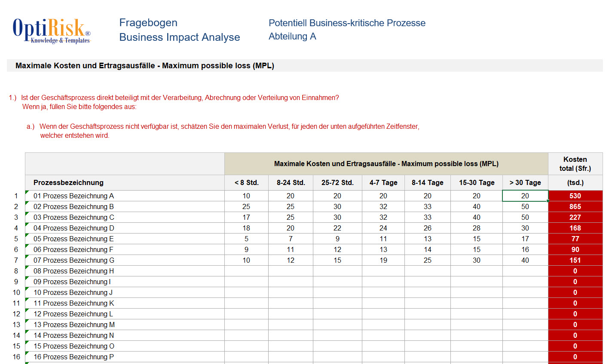Click the 'Kosten total (Sfr.)' header cell
606x364 pixels.
tap(575, 164)
